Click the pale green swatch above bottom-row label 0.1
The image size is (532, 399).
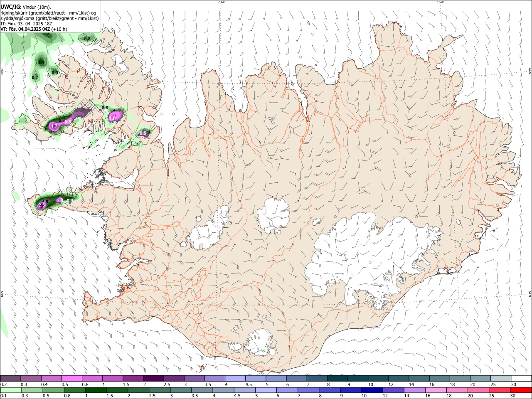click(10, 390)
